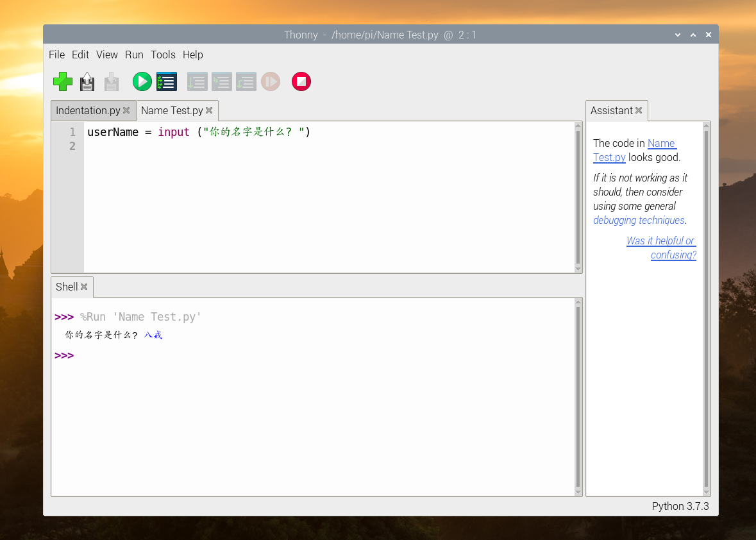The image size is (756, 540).
Task: Click the Step out toolbar icon
Action: tap(246, 81)
